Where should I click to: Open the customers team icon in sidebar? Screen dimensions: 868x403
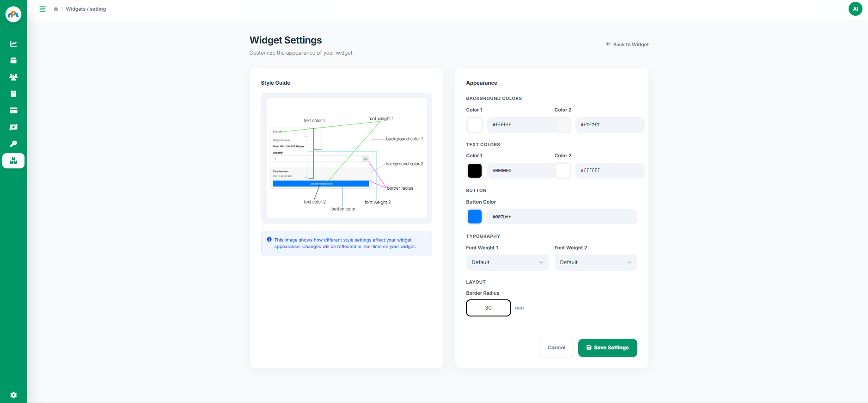pos(13,77)
